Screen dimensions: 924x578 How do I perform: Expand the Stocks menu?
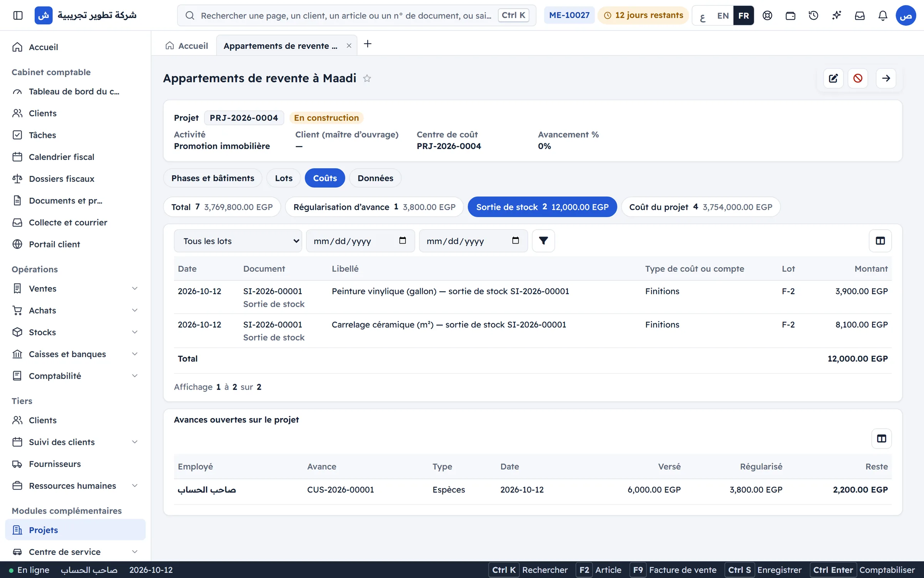coord(75,332)
